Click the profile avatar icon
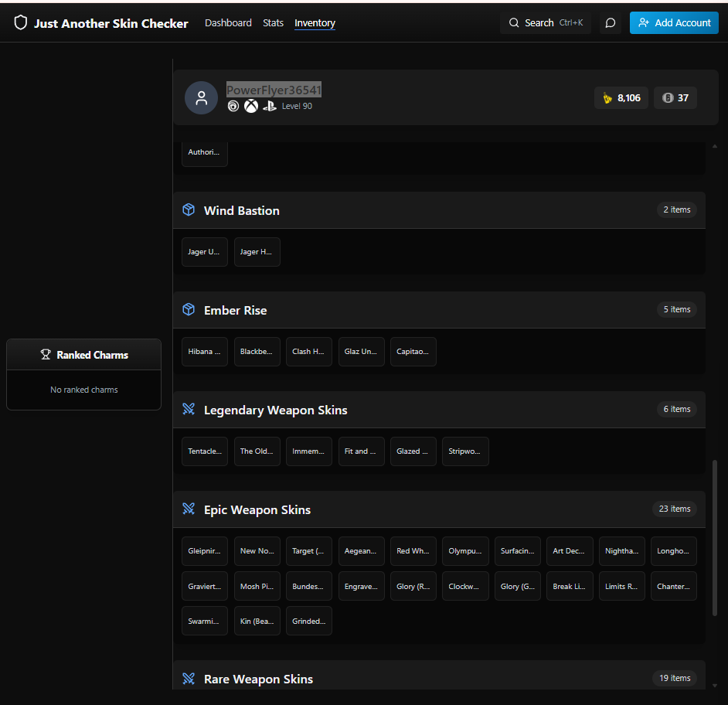The width and height of the screenshot is (728, 705). click(x=202, y=98)
